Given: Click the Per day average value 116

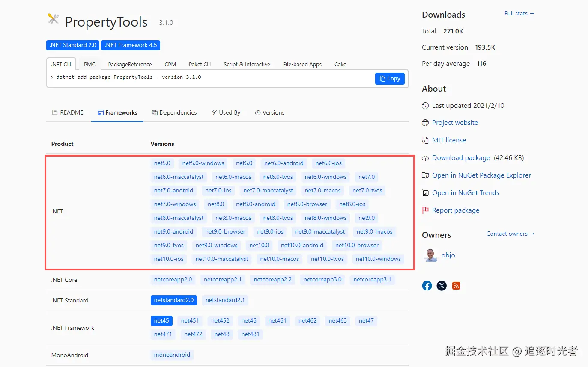Looking at the screenshot, I should click(481, 64).
